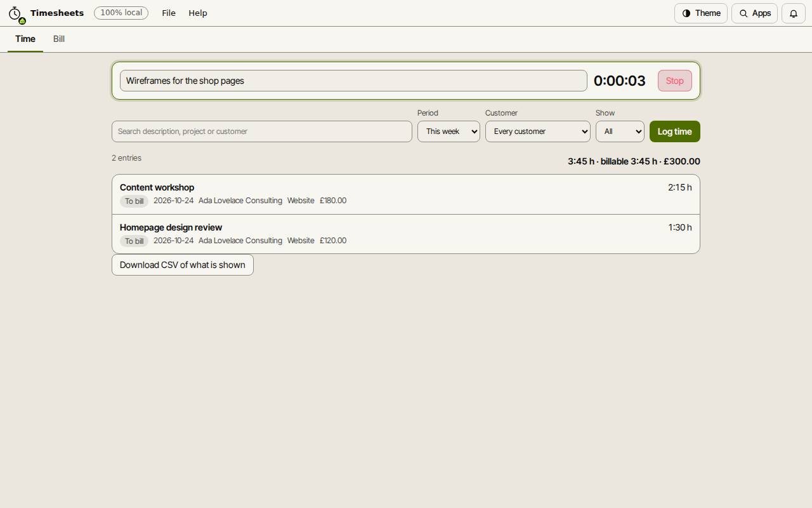
Task: Focus the search description field
Action: coord(262,131)
